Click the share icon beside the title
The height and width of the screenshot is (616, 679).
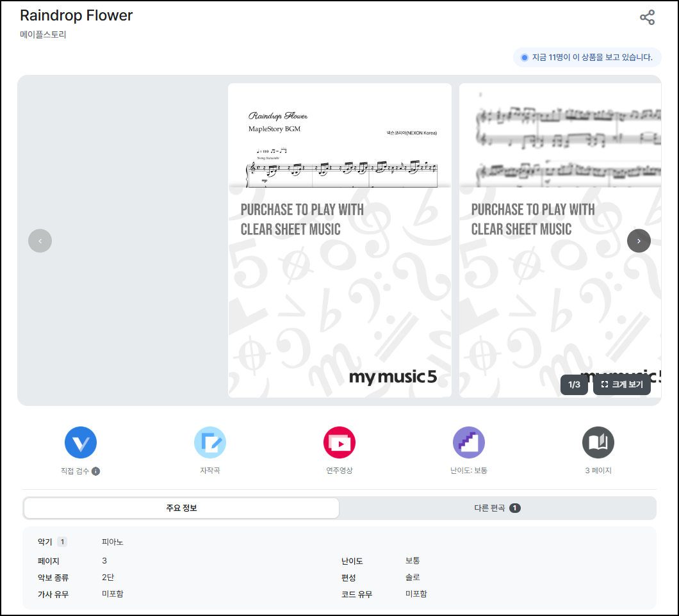click(x=647, y=17)
